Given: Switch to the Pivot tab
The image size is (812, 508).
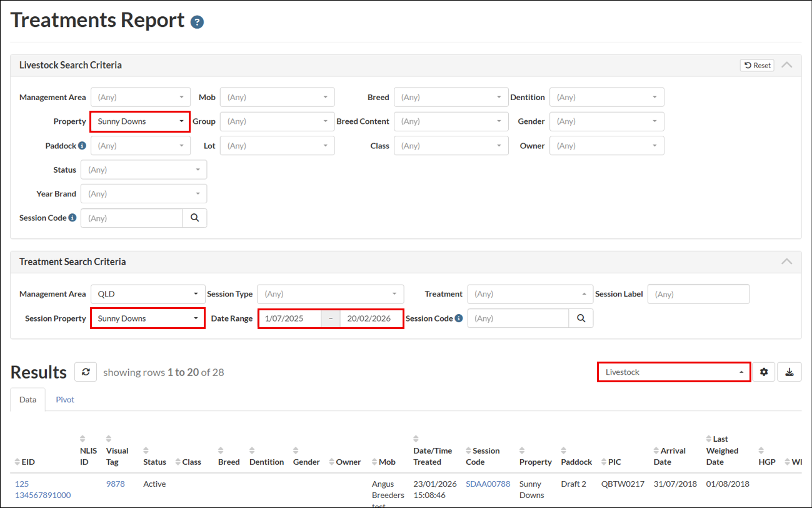Looking at the screenshot, I should (65, 400).
